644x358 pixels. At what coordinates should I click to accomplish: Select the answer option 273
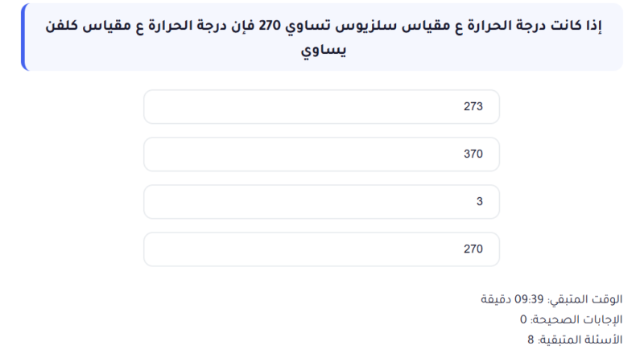(321, 107)
